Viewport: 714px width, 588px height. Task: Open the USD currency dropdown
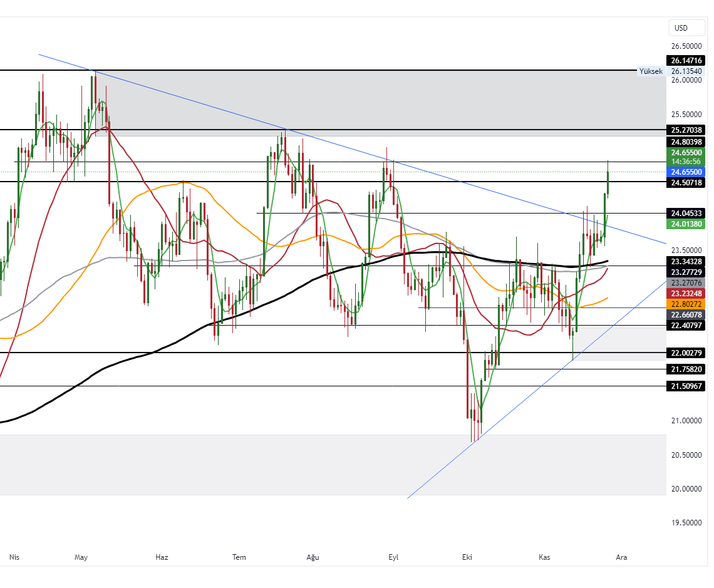[x=680, y=28]
